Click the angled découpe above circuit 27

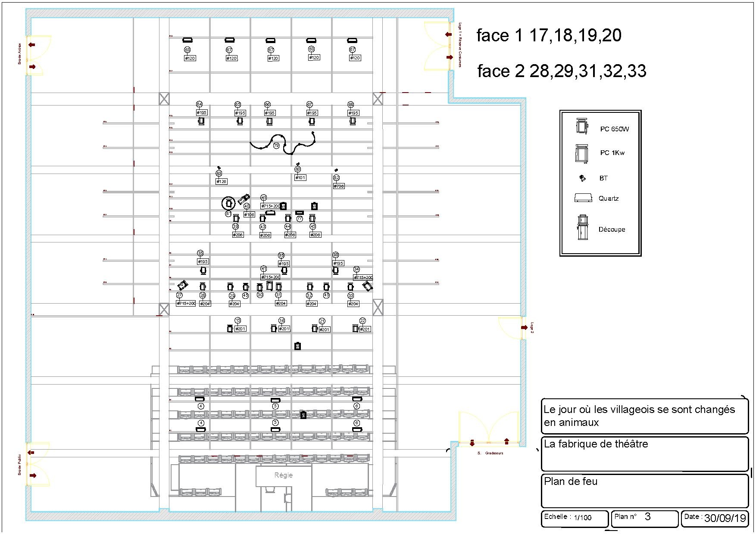[183, 285]
